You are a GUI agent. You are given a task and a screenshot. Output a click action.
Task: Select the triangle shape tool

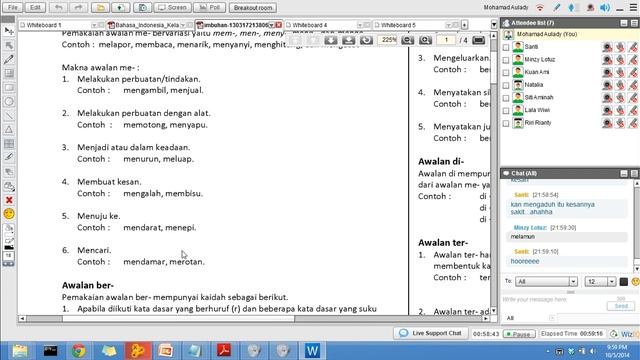[x=9, y=130]
